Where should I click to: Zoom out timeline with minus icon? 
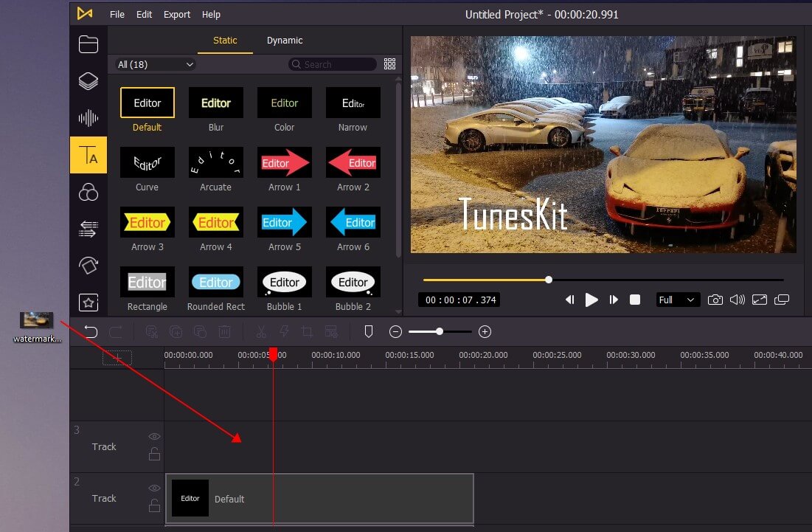[x=395, y=331]
